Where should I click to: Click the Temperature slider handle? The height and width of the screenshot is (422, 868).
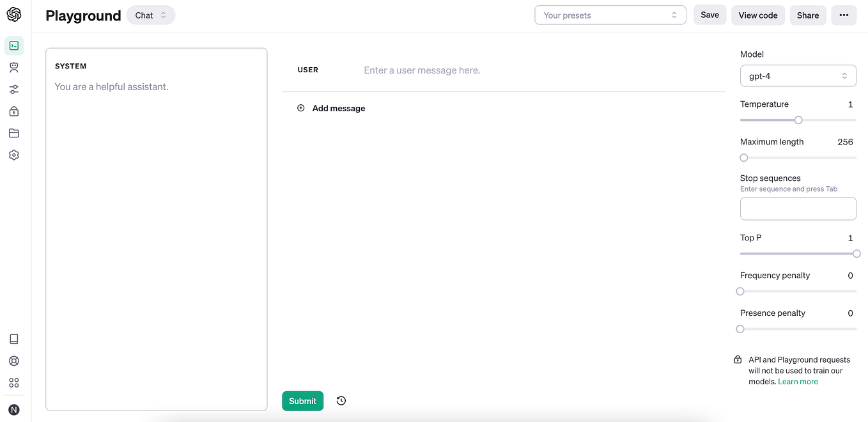[798, 120]
